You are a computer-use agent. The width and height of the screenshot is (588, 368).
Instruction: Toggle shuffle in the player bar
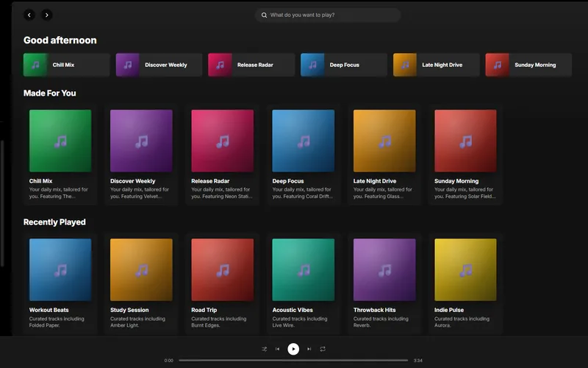coord(265,349)
